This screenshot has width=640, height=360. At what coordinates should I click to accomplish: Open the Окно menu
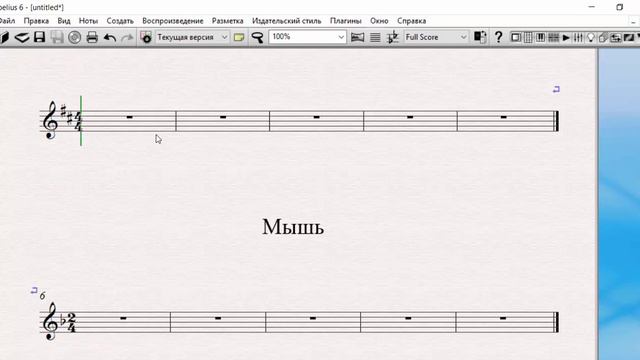click(x=379, y=21)
